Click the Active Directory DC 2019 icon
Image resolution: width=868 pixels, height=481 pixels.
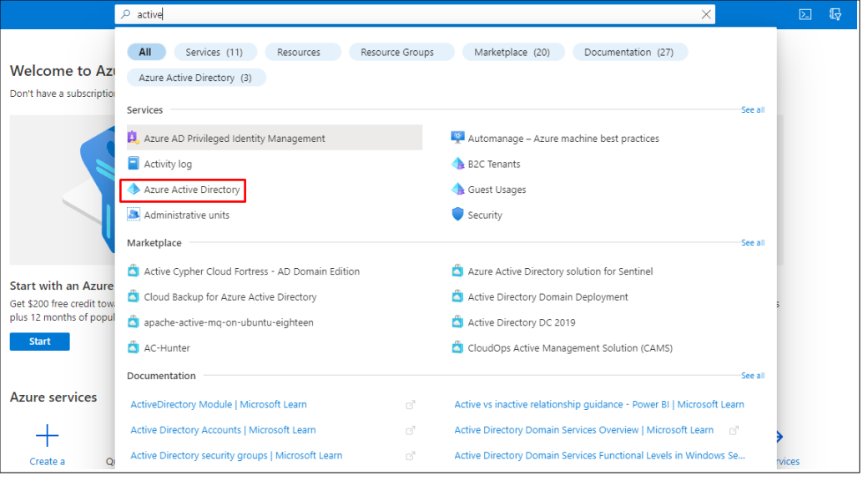point(457,322)
